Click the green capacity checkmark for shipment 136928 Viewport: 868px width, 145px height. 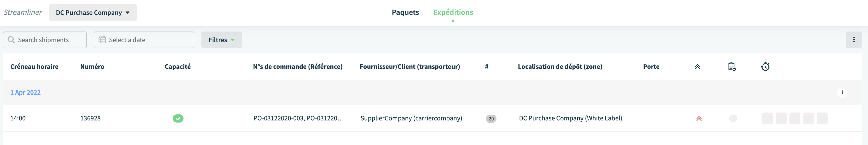point(178,118)
